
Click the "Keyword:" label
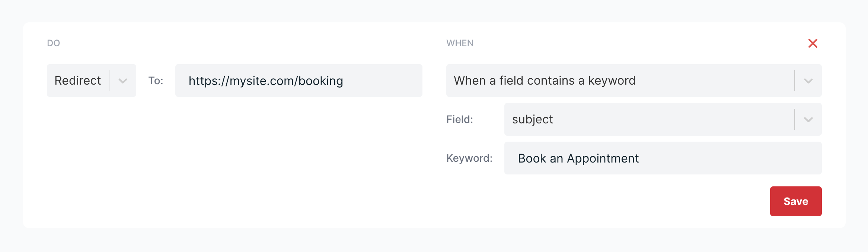click(469, 158)
